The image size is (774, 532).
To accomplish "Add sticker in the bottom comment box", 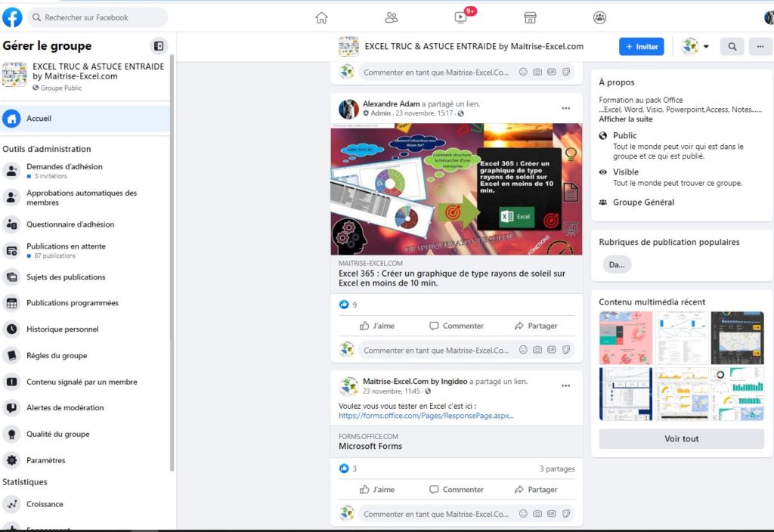I will click(x=565, y=514).
